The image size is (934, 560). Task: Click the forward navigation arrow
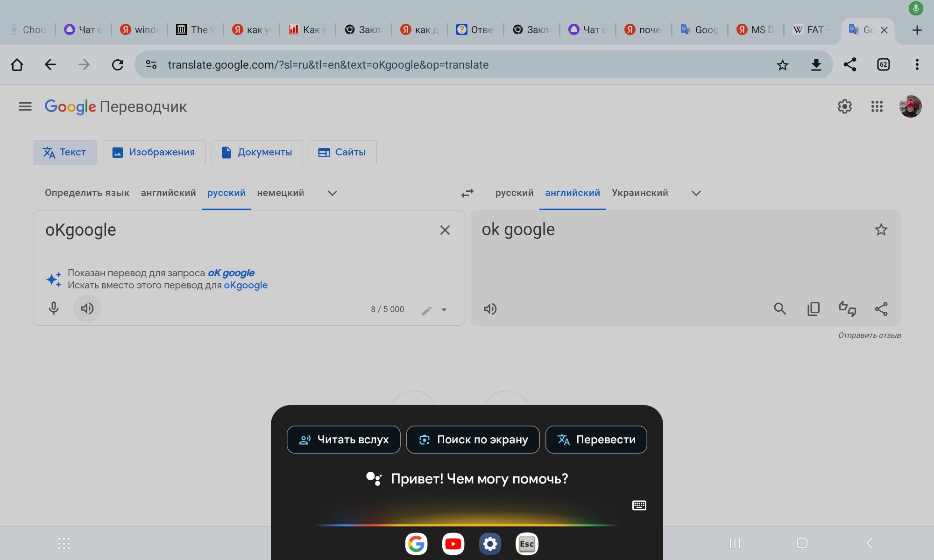(x=84, y=64)
